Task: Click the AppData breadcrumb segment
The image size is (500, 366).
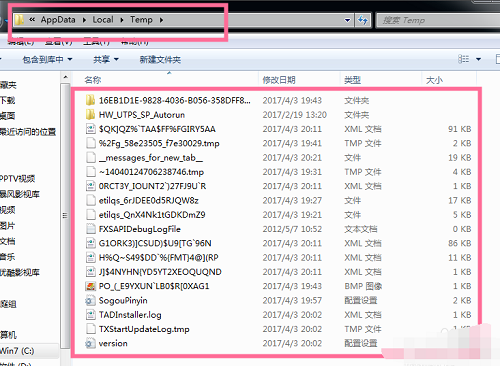Action: 58,20
